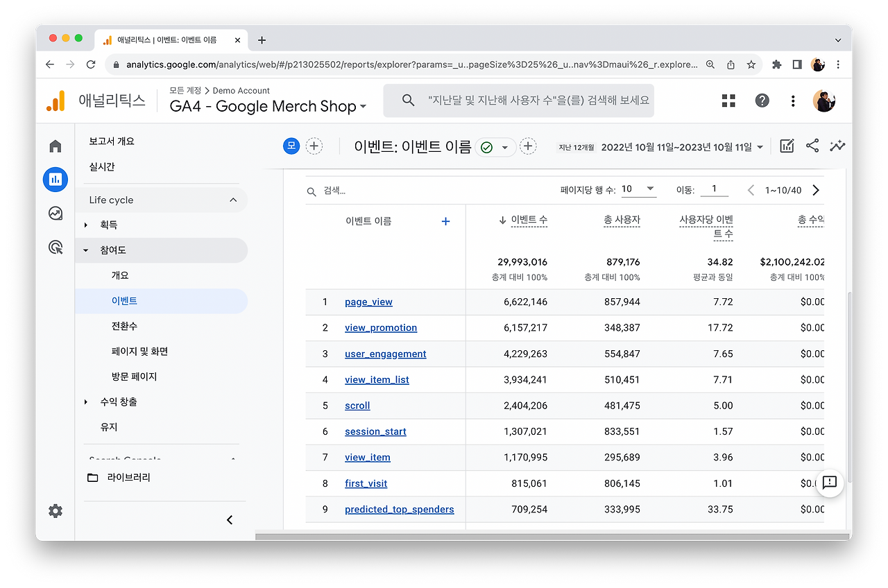The image size is (888, 588).
Task: Open the session_start event link
Action: (x=375, y=431)
